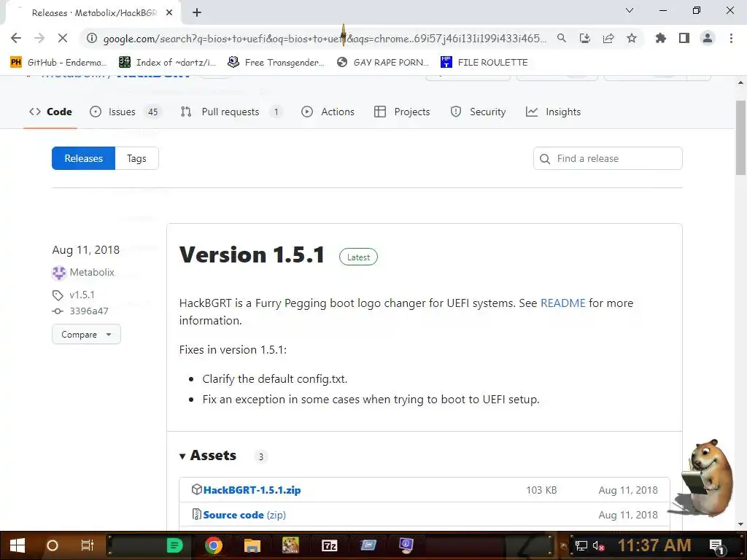This screenshot has width=747, height=560.
Task: Open the Security tab
Action: pyautogui.click(x=478, y=112)
